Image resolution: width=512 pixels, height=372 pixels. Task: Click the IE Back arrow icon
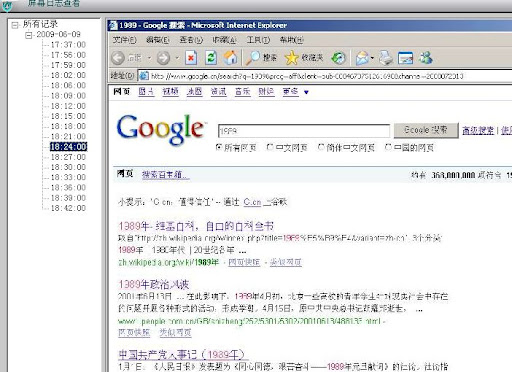click(x=118, y=58)
